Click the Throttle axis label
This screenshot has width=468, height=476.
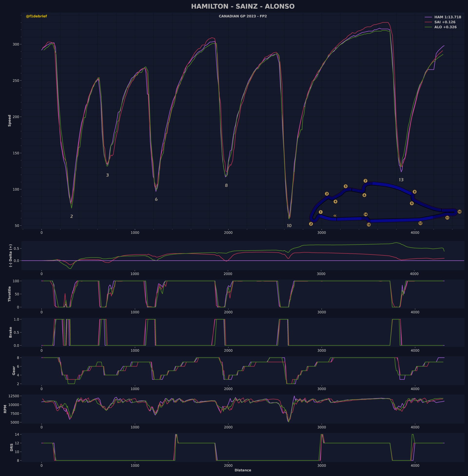coord(10,294)
